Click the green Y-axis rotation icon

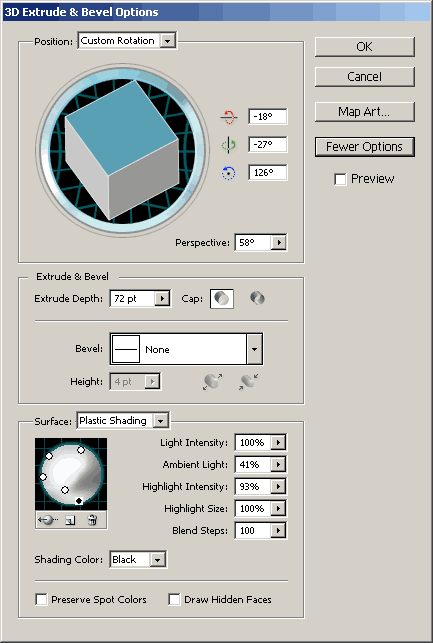pos(228,145)
